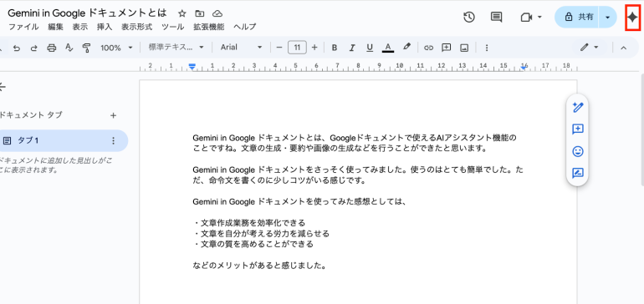Print the document
Image resolution: width=644 pixels, height=304 pixels.
(51, 48)
